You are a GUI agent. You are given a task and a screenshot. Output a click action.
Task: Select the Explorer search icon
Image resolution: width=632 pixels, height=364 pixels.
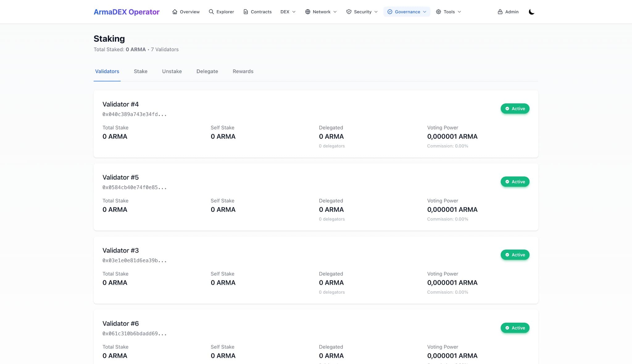(x=211, y=11)
